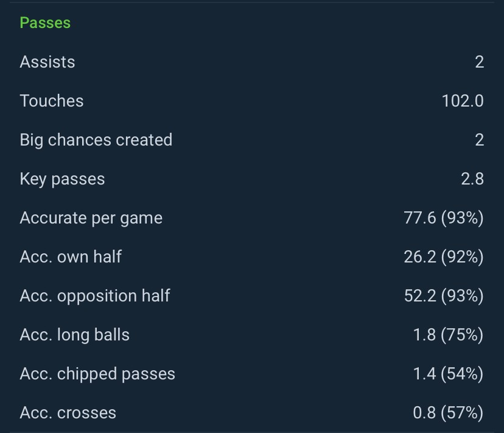
Task: Click the Key passes value 2.8
Action: 472,179
